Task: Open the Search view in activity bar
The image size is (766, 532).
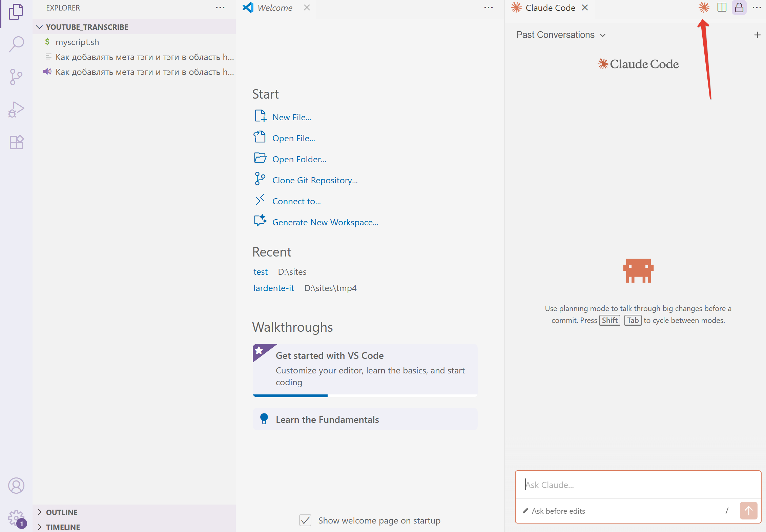Action: click(x=16, y=44)
